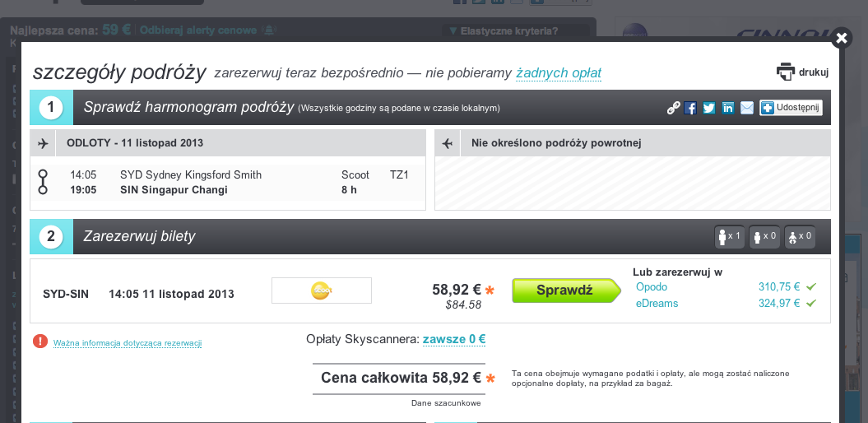Image resolution: width=868 pixels, height=423 pixels.
Task: Click the Scoot airline logo
Action: (322, 291)
